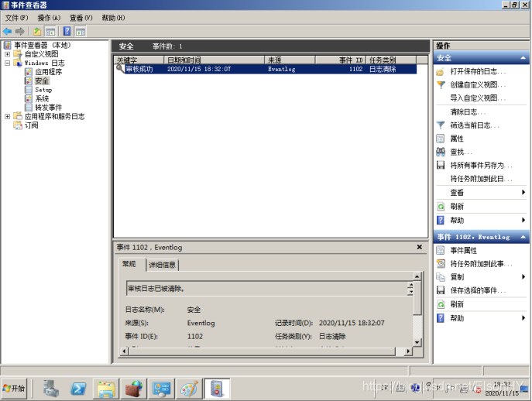Click 刷新 icon in the 安全 section
This screenshot has height=401, width=532.
tap(441, 206)
